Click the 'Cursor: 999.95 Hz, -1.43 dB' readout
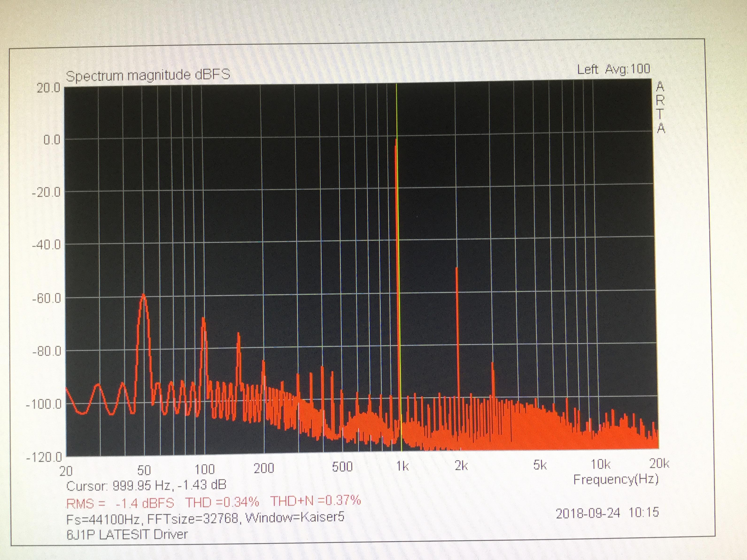Image resolution: width=747 pixels, height=560 pixels. [146, 485]
